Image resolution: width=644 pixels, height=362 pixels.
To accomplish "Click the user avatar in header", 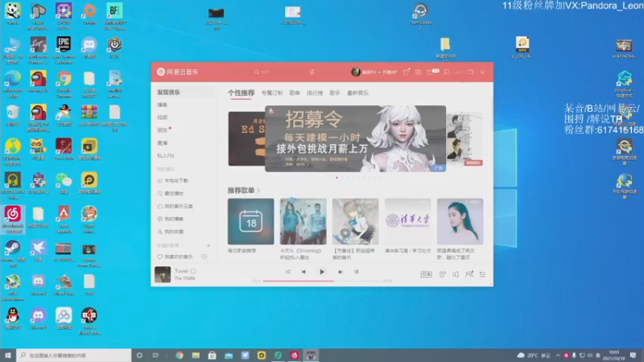I will pyautogui.click(x=356, y=72).
